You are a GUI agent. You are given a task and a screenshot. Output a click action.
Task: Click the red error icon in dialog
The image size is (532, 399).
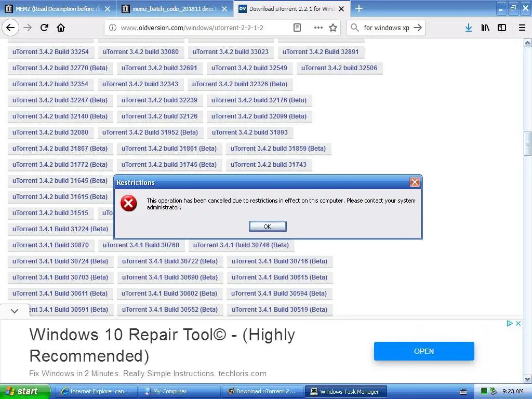click(129, 203)
